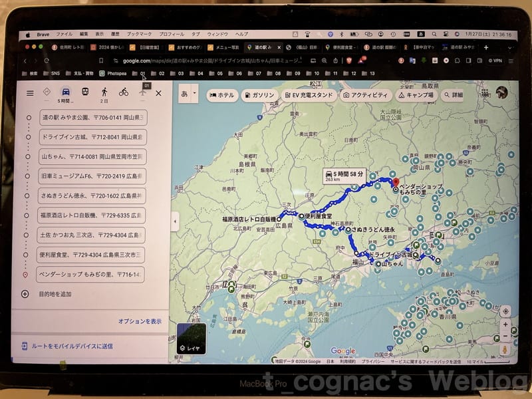Viewport: 532px width, 399px height.
Task: Close the directions panel with X
Action: coord(158,93)
